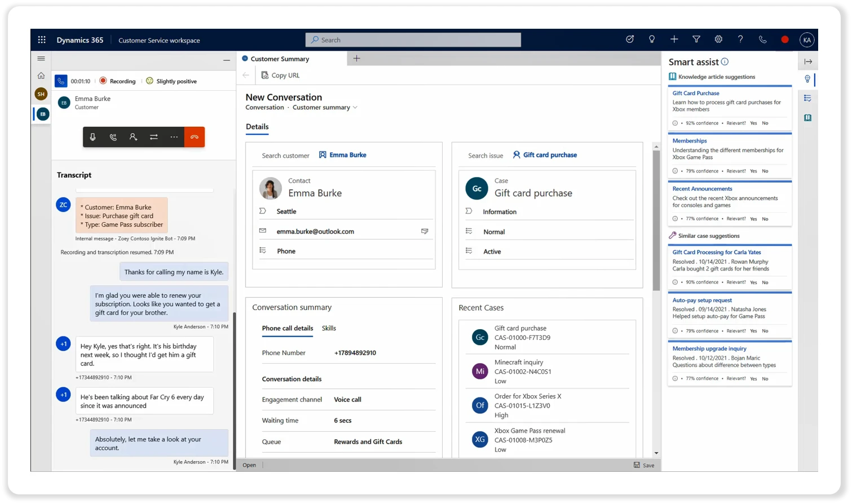The image size is (852, 504).
Task: Open Dynamics 365 settings gear
Action: (x=718, y=39)
